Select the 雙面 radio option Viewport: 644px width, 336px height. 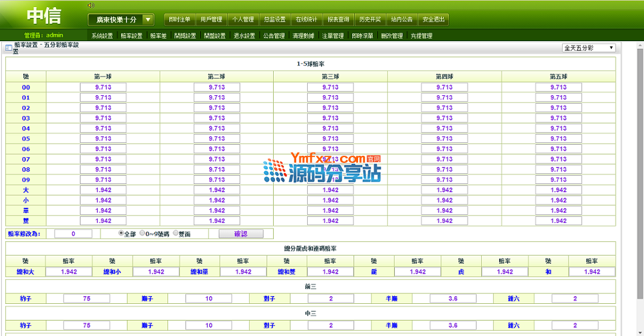(x=173, y=234)
